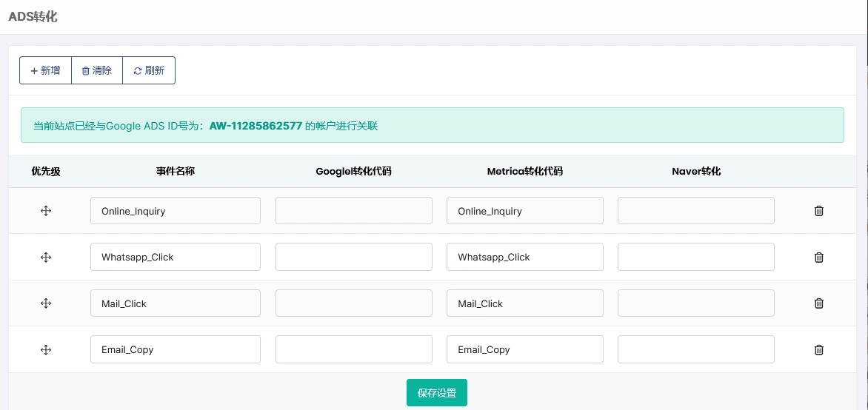Click the Naver转化 column header
Viewport: 868px width, 410px height.
coord(696,172)
